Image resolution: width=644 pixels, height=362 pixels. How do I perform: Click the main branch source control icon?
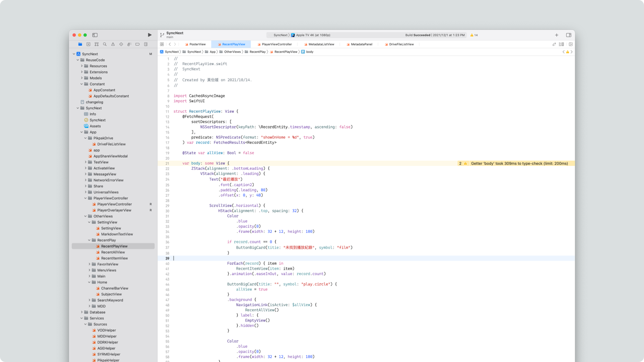(x=162, y=35)
